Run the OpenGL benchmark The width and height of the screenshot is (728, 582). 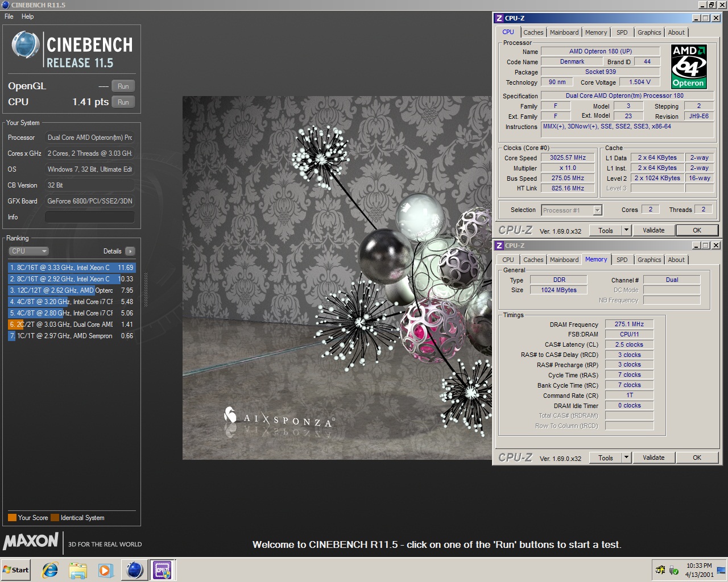(x=123, y=86)
